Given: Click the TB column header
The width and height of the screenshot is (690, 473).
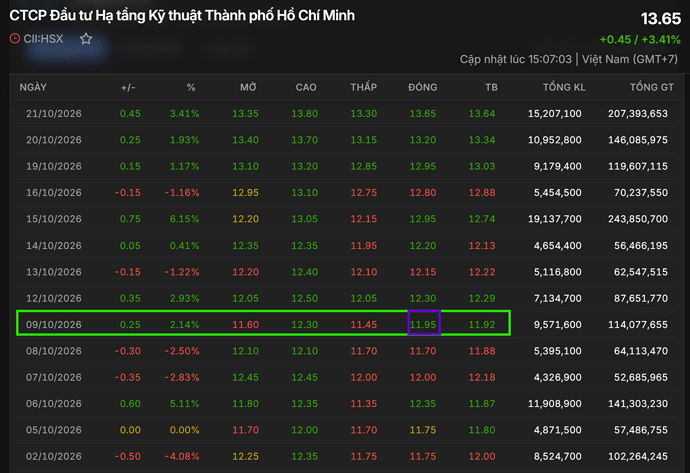Looking at the screenshot, I should pos(491,87).
